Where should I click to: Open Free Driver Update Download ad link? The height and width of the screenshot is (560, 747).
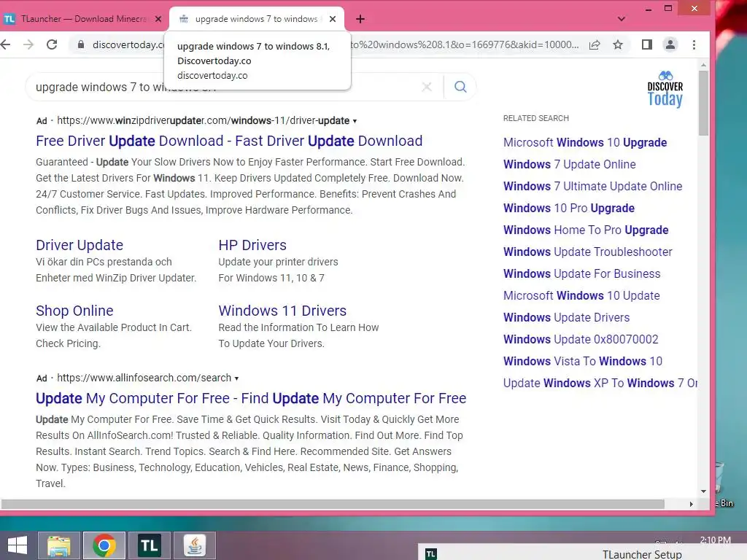(x=229, y=141)
